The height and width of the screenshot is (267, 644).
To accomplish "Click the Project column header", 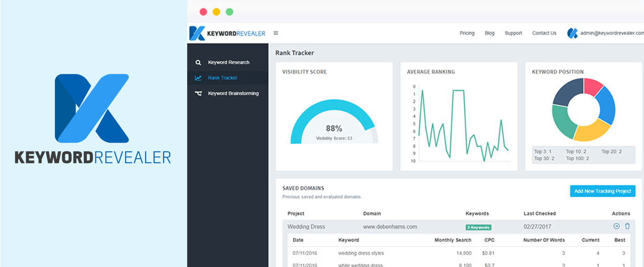I will (x=296, y=213).
